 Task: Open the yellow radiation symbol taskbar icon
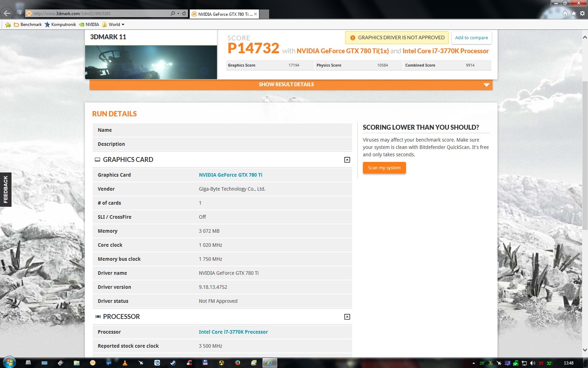[x=222, y=363]
